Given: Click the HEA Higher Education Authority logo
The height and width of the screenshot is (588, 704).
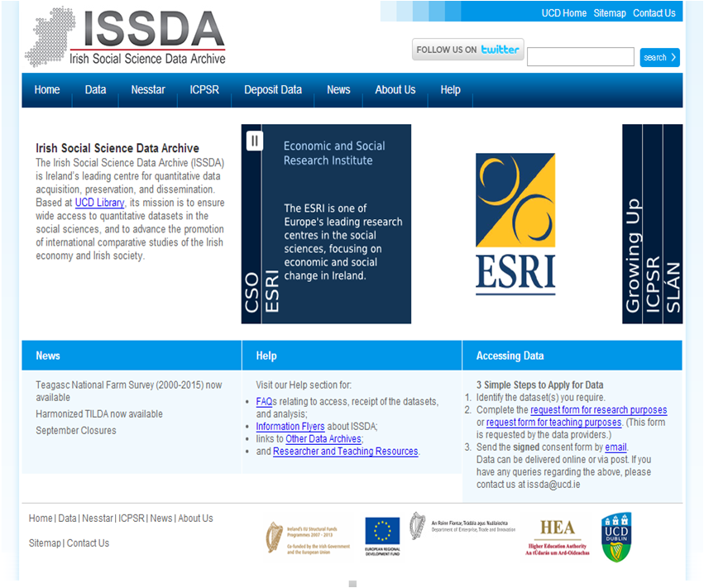Looking at the screenshot, I should pyautogui.click(x=558, y=537).
